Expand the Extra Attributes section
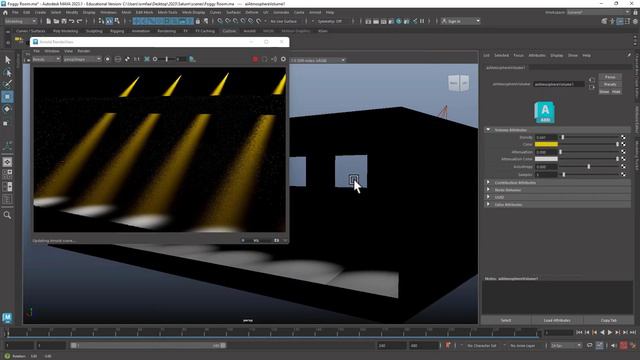 tap(488, 204)
